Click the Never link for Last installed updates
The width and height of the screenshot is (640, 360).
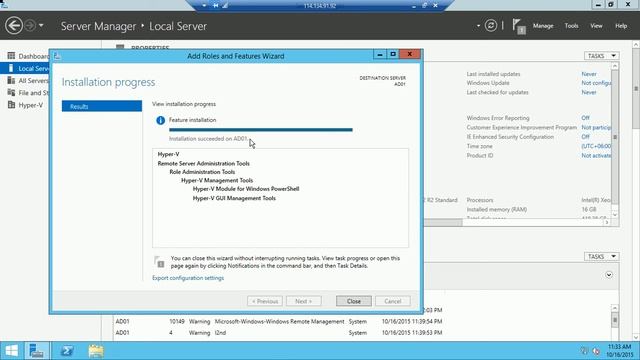click(x=589, y=74)
